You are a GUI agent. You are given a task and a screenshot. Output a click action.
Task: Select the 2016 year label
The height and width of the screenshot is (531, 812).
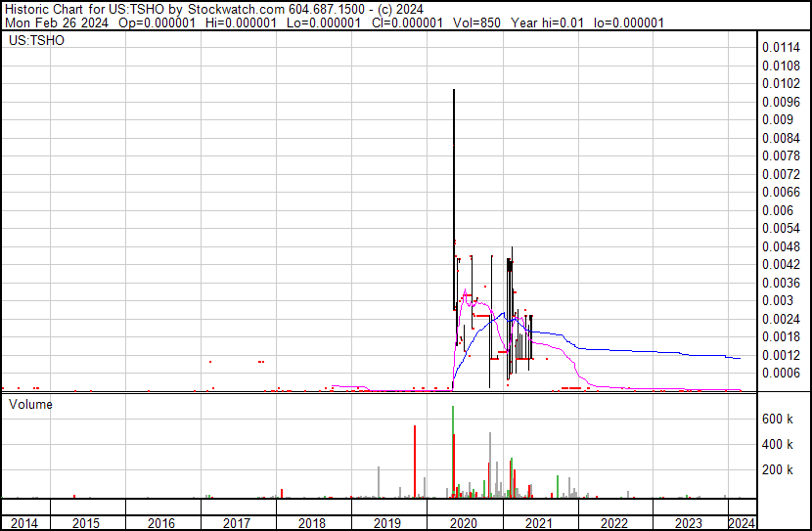click(161, 523)
